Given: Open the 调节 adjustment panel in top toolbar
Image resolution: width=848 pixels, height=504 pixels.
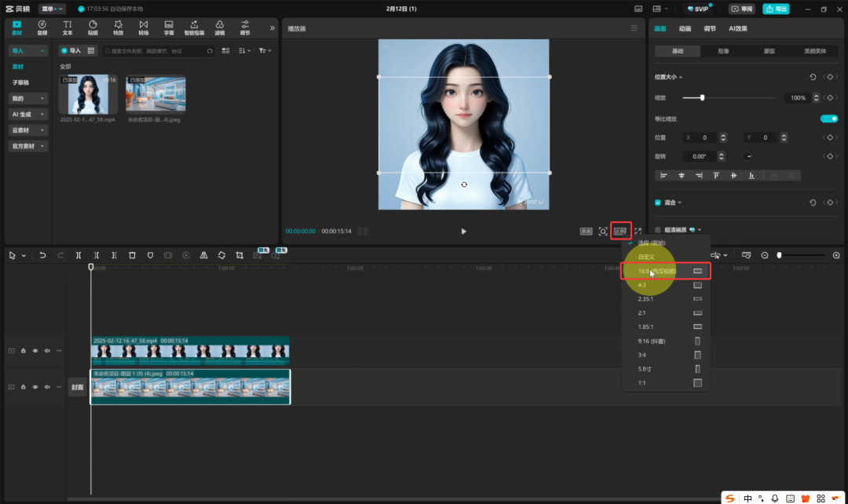Looking at the screenshot, I should (245, 27).
